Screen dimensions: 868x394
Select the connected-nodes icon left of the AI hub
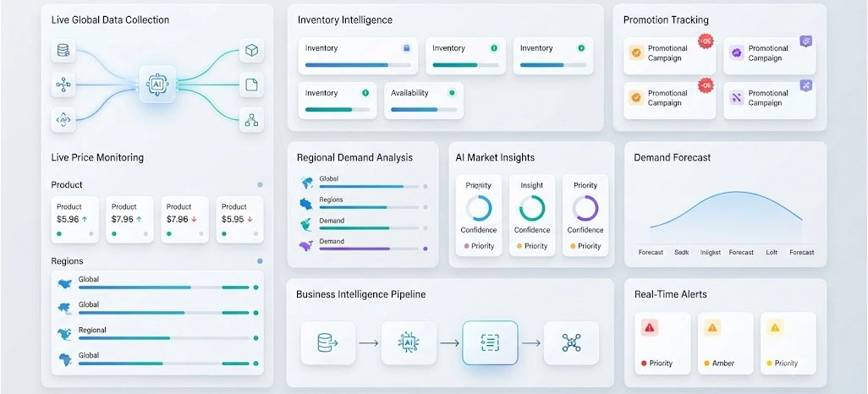point(63,85)
